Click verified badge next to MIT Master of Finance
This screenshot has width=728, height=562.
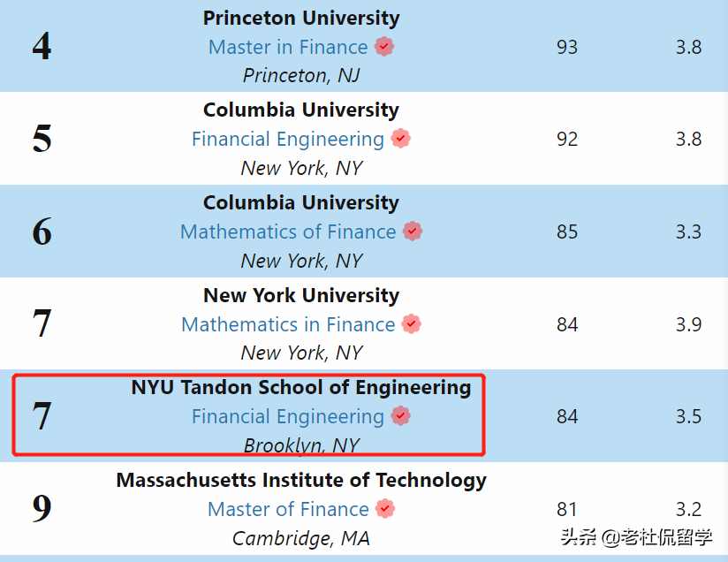(x=384, y=509)
